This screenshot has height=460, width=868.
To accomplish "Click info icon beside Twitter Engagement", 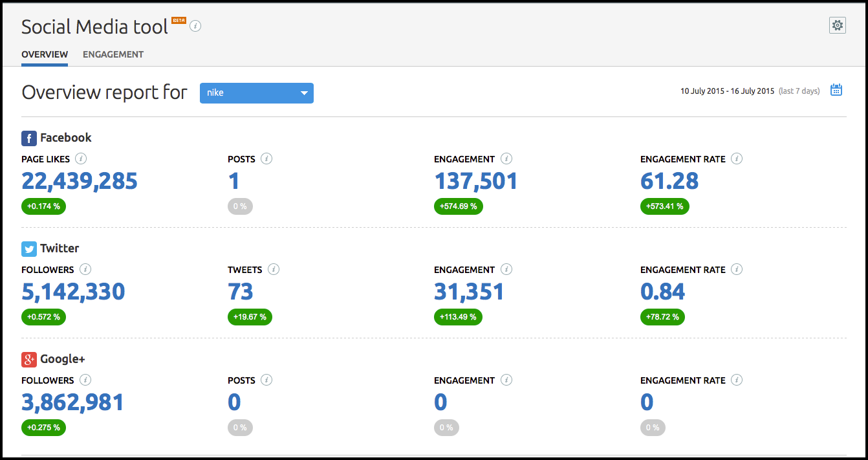I will [x=506, y=269].
